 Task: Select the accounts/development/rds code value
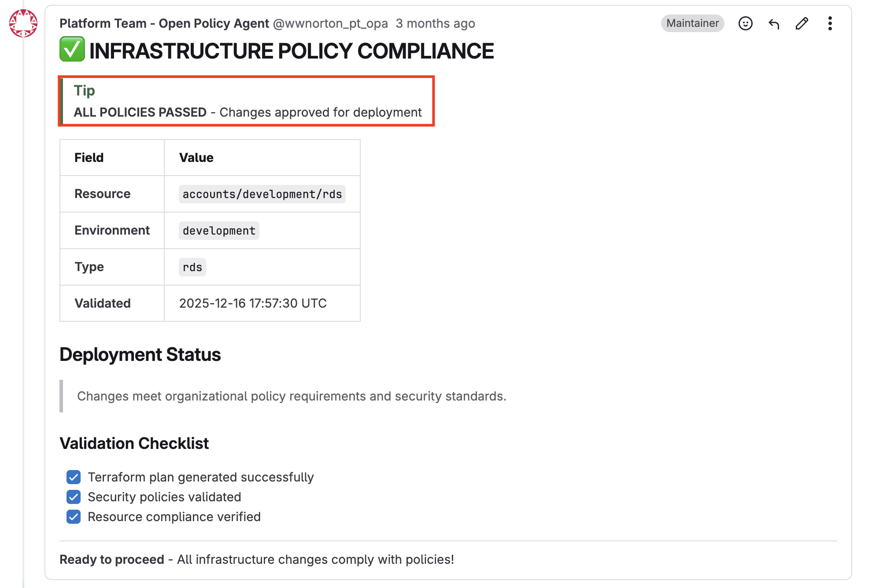[262, 194]
